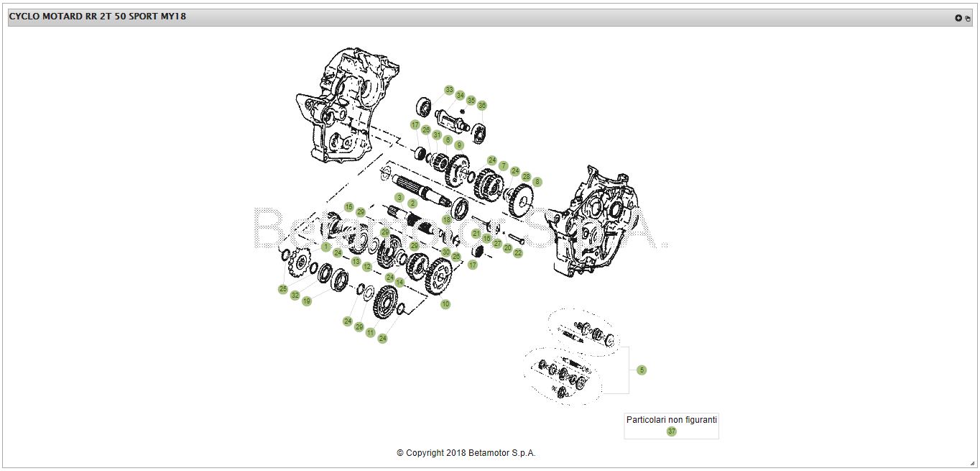
Task: Select part marker 9 on diagram
Action: pyautogui.click(x=459, y=145)
